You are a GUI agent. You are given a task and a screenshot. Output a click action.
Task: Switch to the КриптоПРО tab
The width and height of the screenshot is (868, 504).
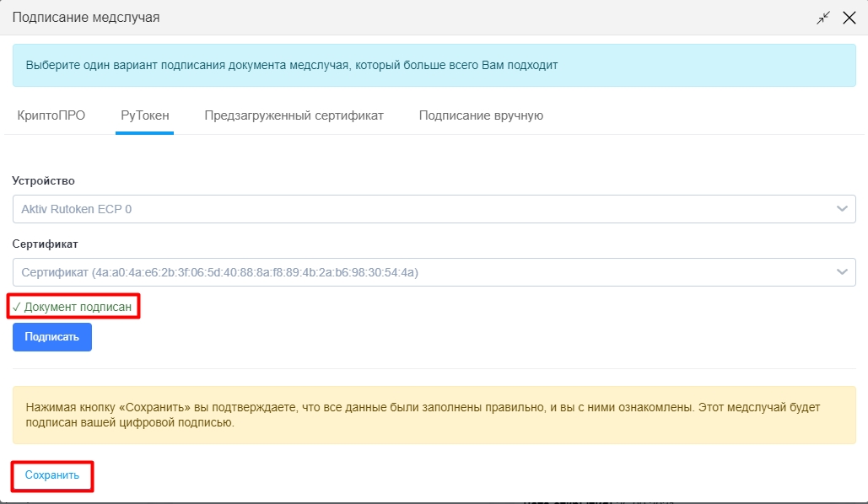(51, 115)
